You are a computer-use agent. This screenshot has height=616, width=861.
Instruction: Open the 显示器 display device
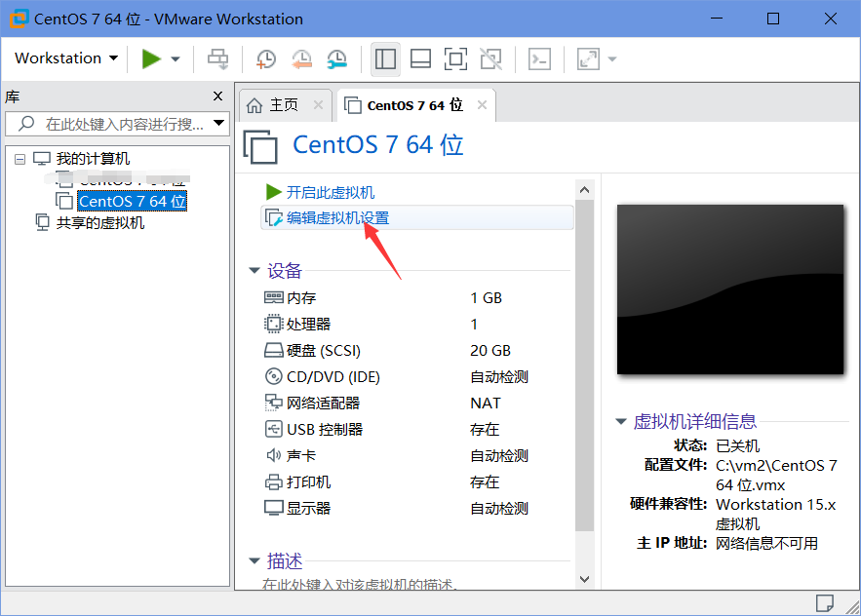[x=308, y=509]
